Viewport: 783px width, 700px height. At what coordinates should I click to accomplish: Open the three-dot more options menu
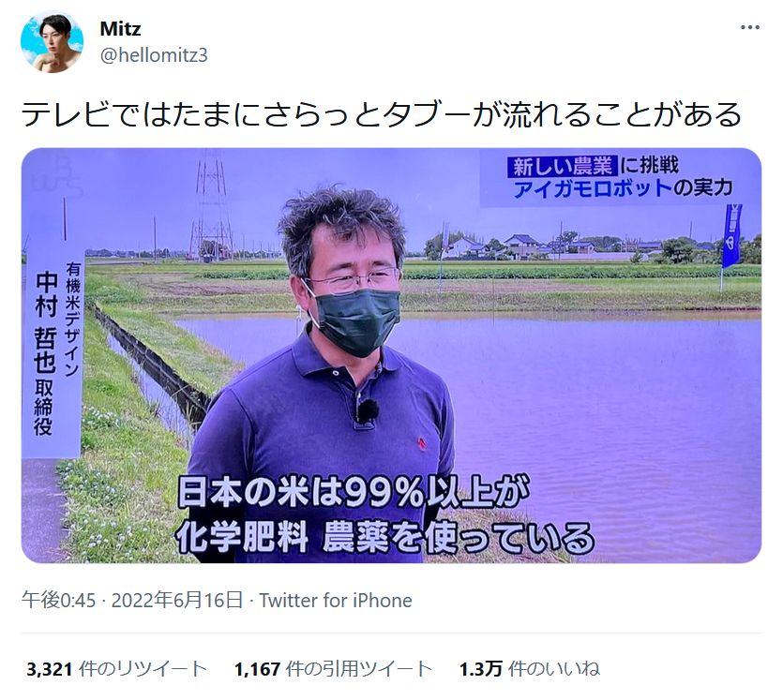[x=749, y=27]
